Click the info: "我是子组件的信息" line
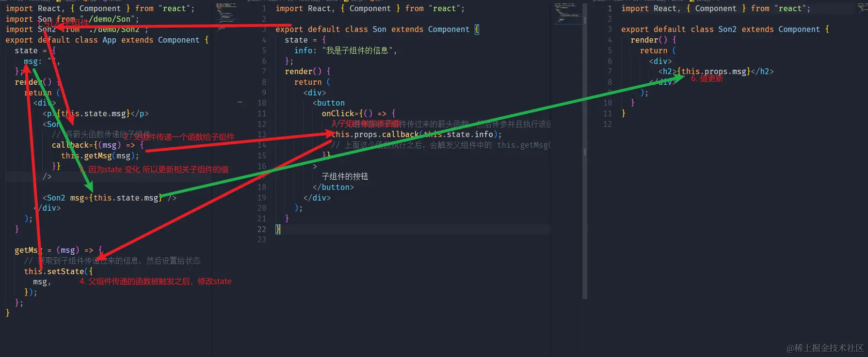868x357 pixels. click(346, 50)
